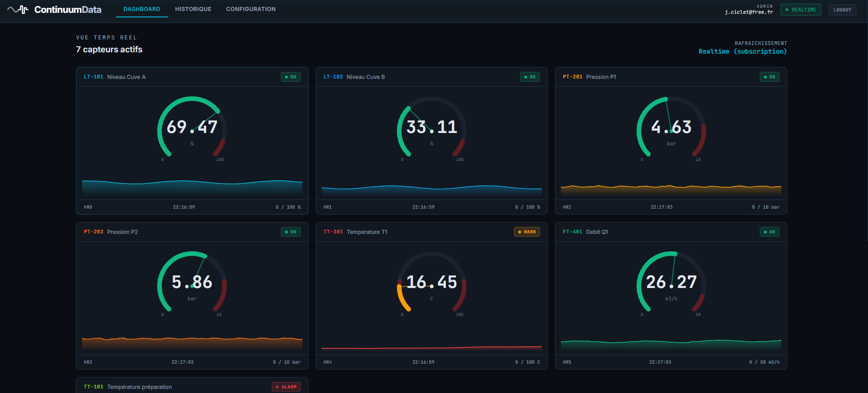Click the WARN status badge on TT-301

(x=527, y=232)
